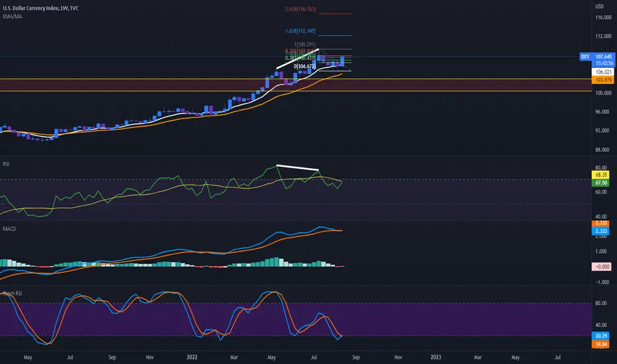Select the EMA/MA indicator label

click(12, 17)
